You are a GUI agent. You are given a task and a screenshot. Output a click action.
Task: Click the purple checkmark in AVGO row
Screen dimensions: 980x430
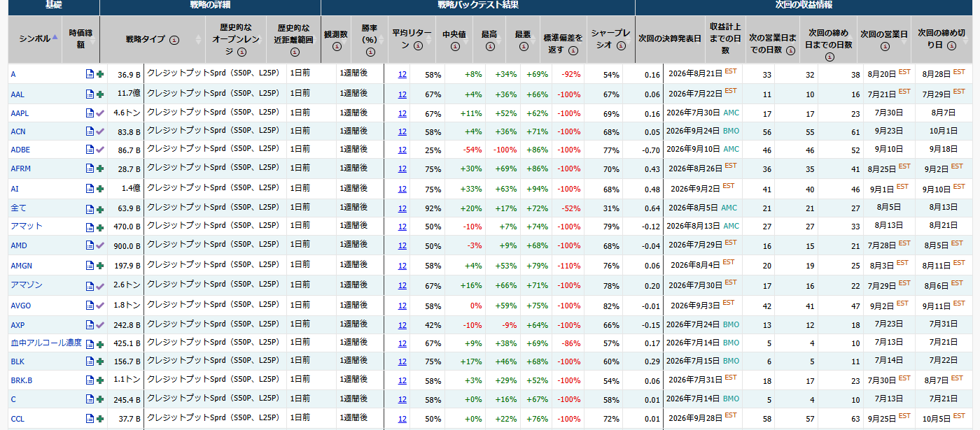(100, 306)
